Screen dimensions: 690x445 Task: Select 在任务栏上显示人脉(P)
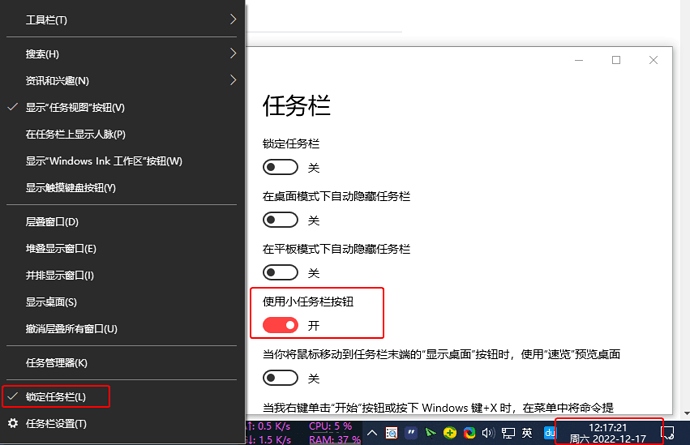click(x=121, y=134)
